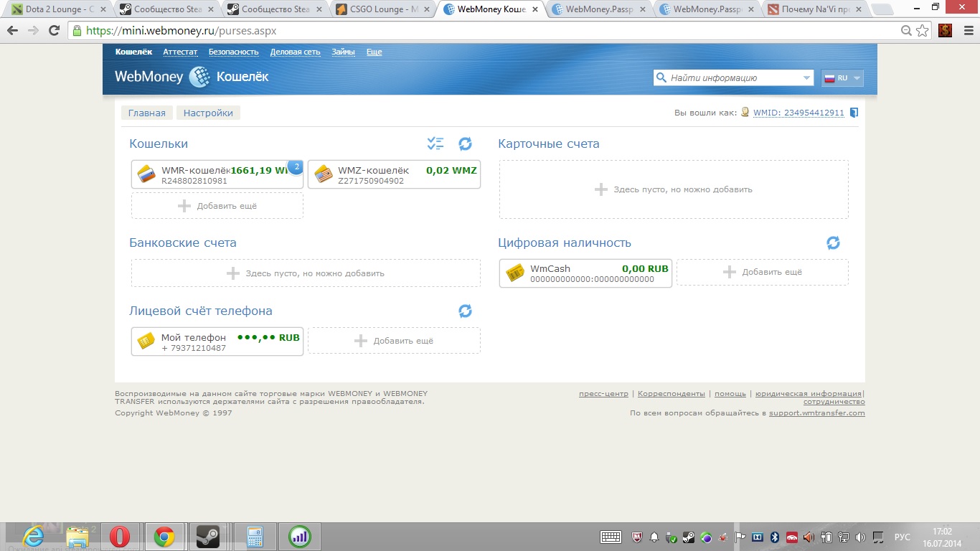
Task: Click the attestat icon before WMID
Action: click(745, 113)
